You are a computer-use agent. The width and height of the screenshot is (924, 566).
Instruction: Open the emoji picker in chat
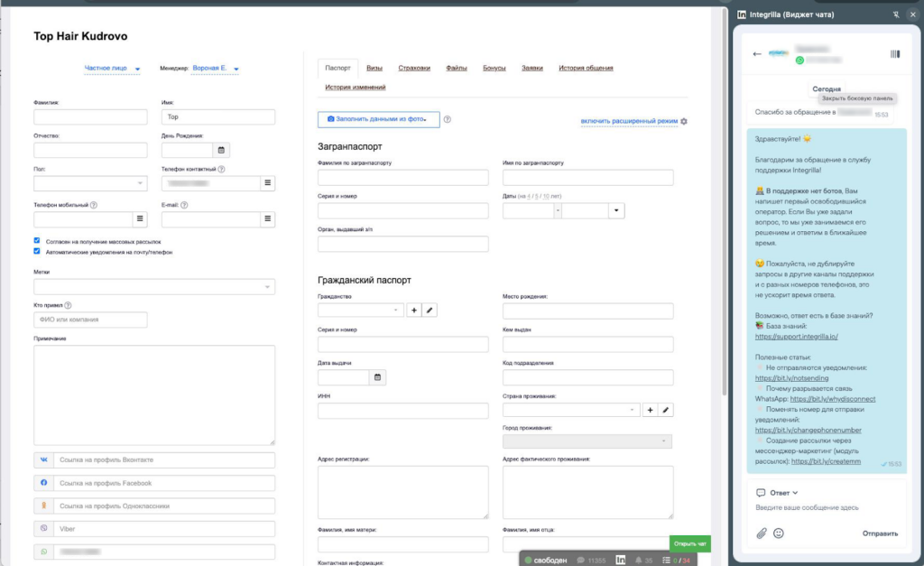779,534
